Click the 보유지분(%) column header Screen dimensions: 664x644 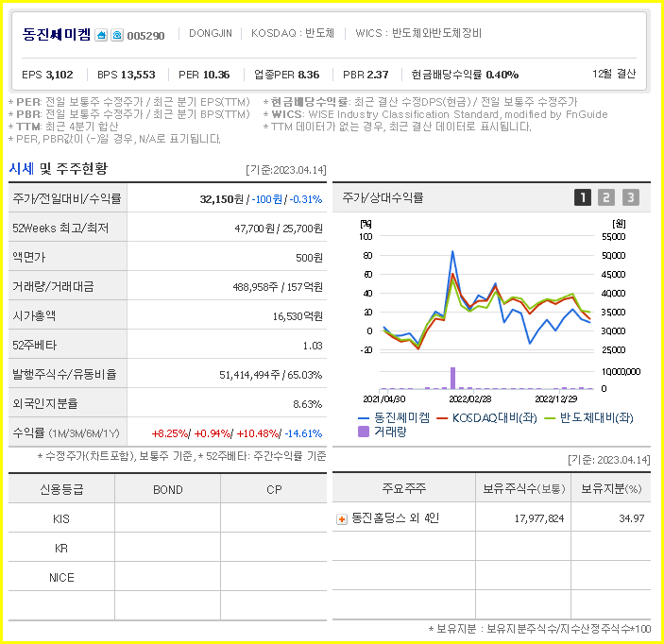(611, 488)
